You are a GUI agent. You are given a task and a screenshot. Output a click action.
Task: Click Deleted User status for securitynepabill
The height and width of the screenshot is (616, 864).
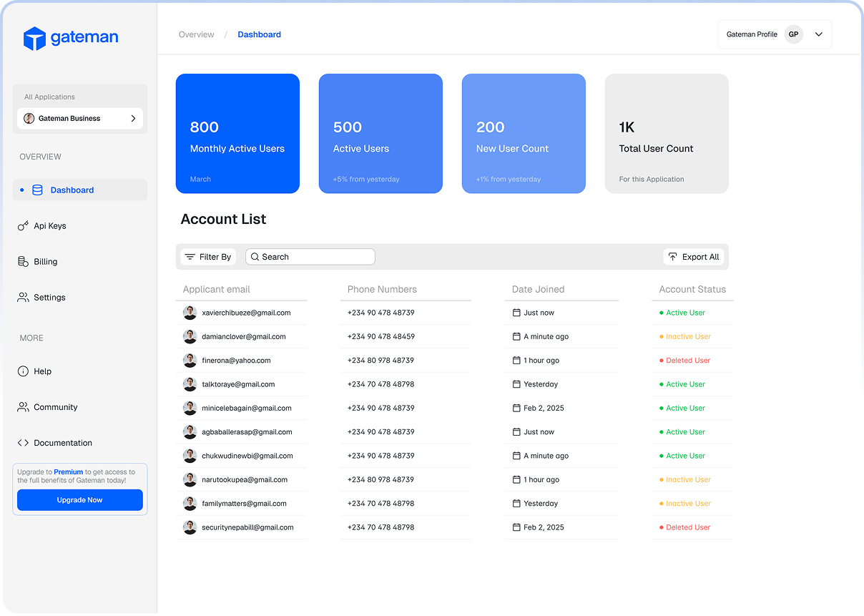688,527
